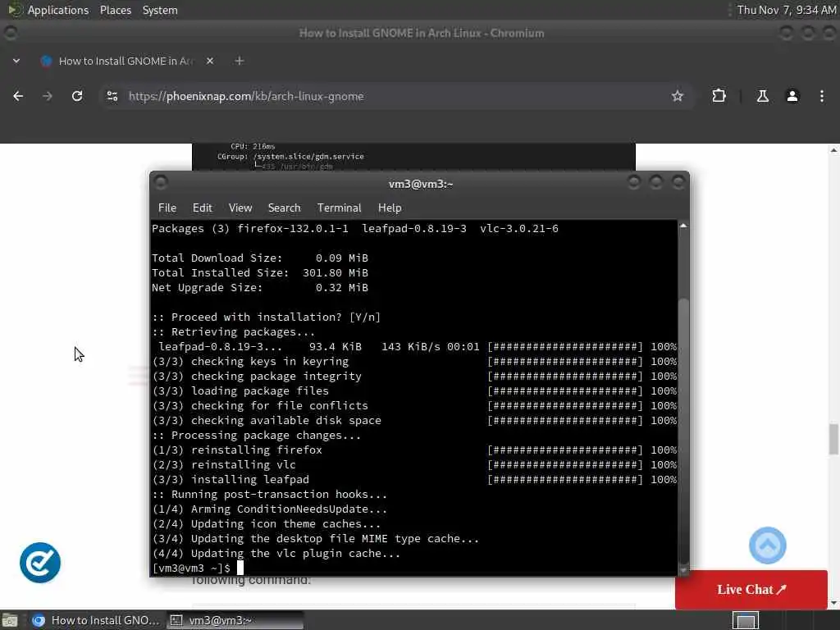Go back in Chromium browser
840x630 pixels.
(x=18, y=96)
